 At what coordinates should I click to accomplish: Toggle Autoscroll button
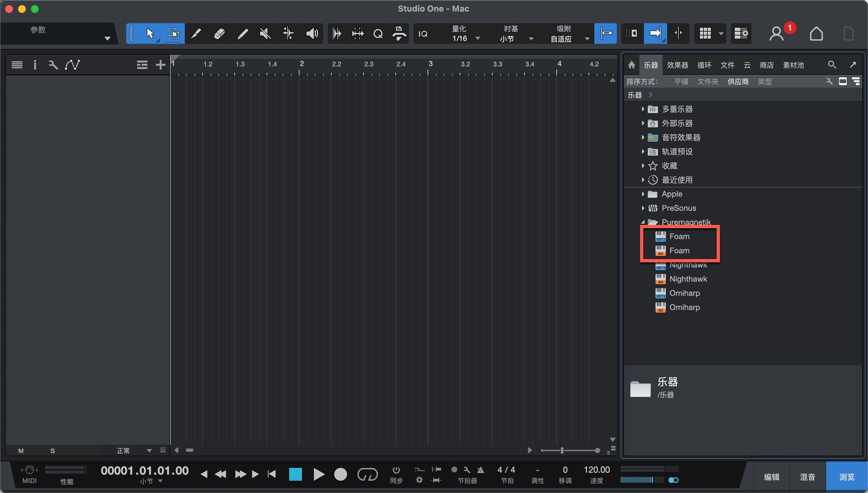[x=655, y=33]
